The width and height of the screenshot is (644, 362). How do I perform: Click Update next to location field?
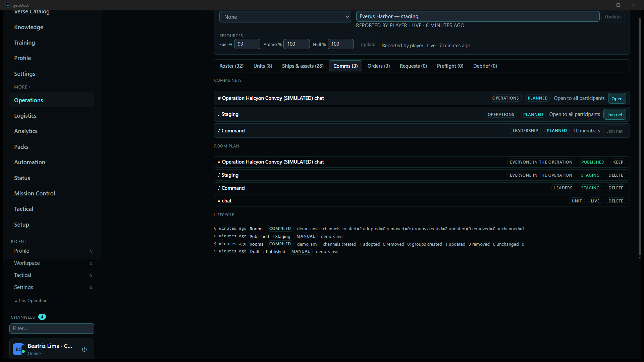click(612, 17)
